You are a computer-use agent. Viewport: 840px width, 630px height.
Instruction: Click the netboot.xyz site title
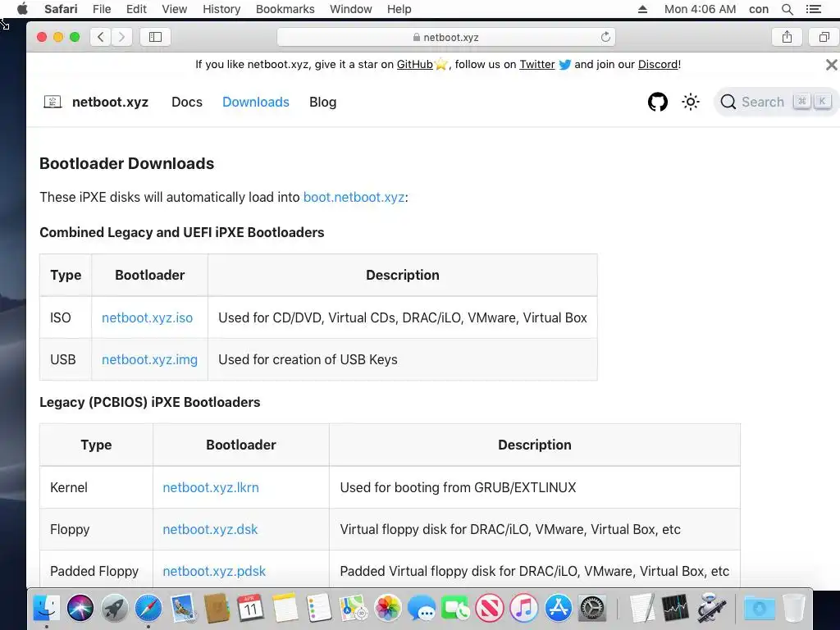coord(111,102)
